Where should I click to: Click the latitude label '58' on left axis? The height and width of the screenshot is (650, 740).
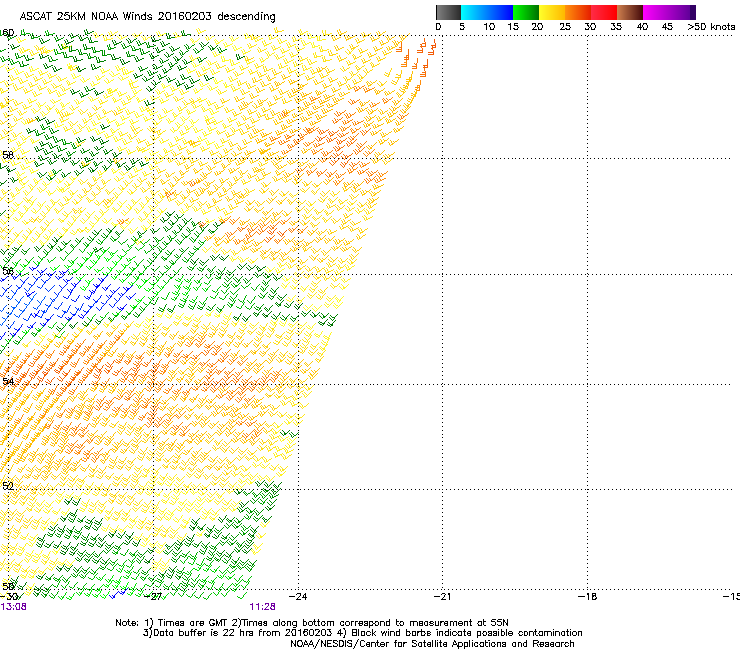click(8, 155)
